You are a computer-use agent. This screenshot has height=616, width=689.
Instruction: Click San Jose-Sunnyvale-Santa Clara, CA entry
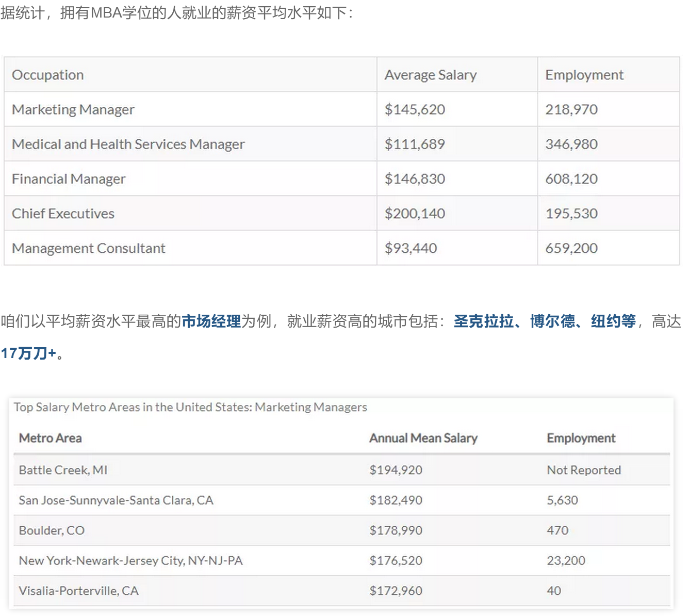116,500
